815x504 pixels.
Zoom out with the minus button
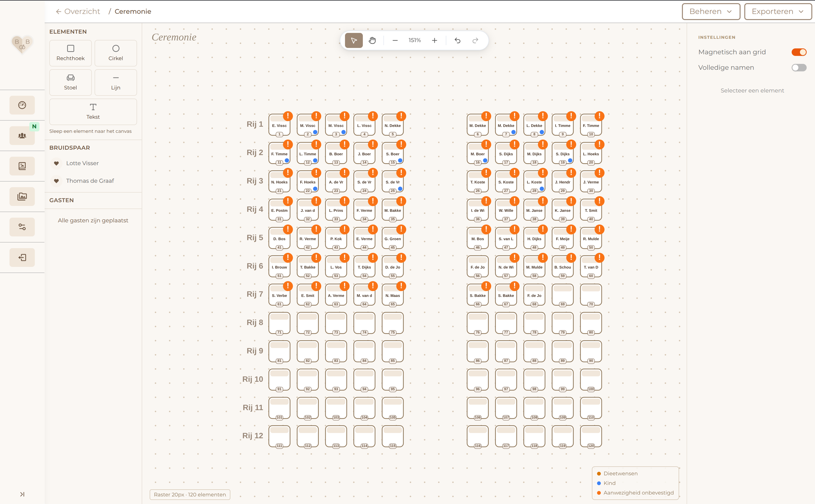click(395, 40)
